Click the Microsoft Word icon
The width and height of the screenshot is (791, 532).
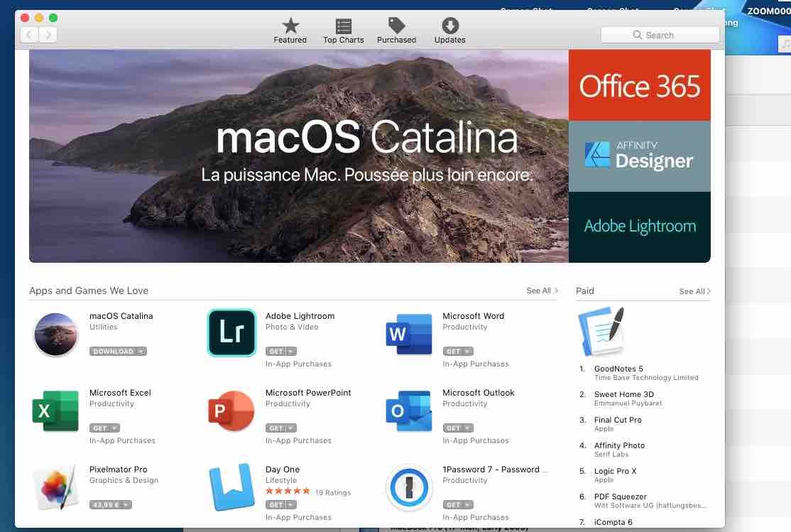408,334
